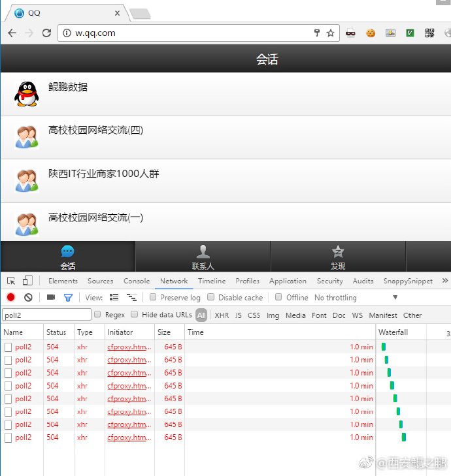The width and height of the screenshot is (451, 476).
Task: Filter requests by Font
Action: [x=319, y=315]
